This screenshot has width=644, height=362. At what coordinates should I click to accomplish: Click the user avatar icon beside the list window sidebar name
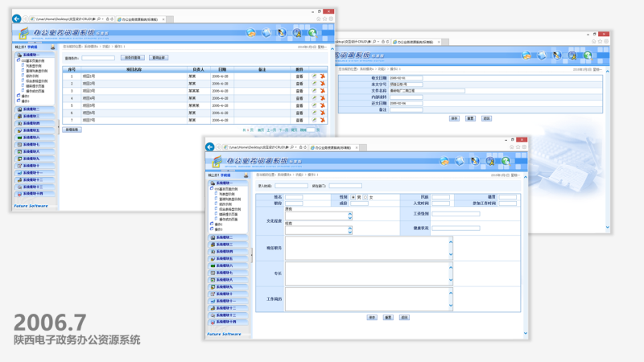[52, 47]
